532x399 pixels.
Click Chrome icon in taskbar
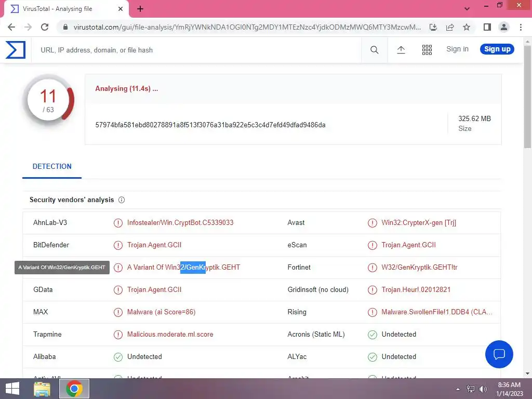[74, 389]
